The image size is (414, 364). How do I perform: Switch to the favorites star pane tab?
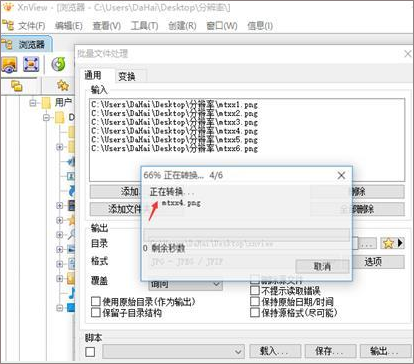(62, 86)
